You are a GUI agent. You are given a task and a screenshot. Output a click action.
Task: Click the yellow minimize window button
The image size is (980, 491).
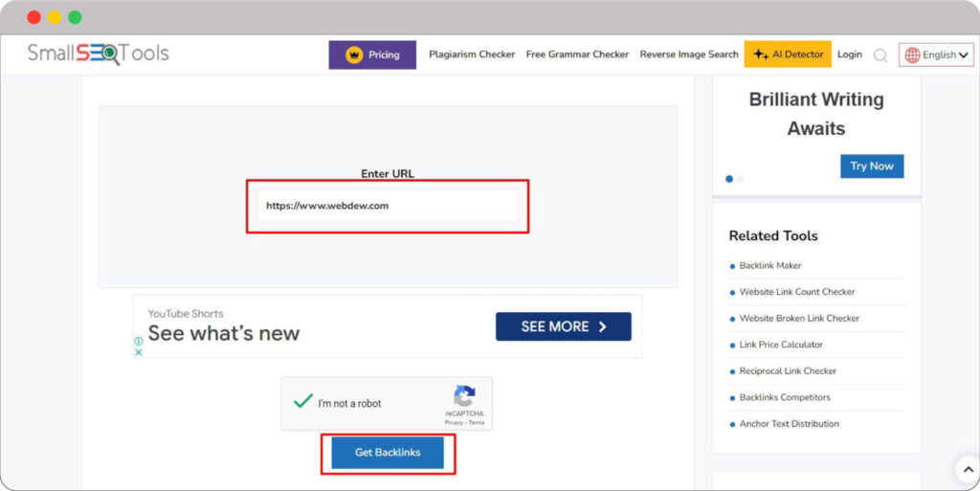tap(55, 17)
